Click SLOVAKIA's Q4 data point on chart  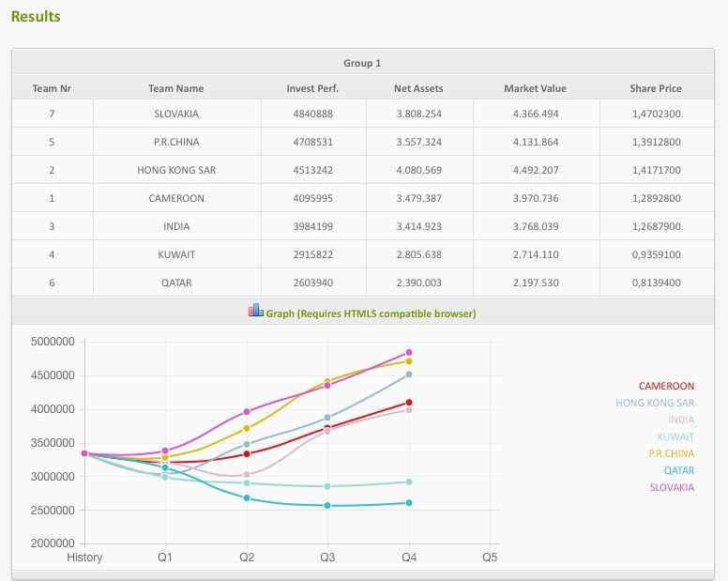pos(409,353)
